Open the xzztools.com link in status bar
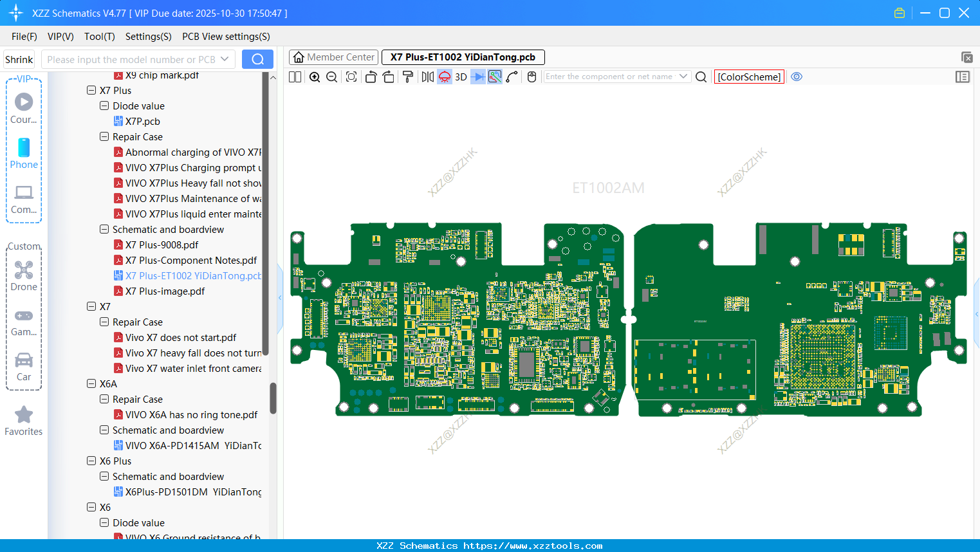The image size is (980, 552). pos(533,546)
